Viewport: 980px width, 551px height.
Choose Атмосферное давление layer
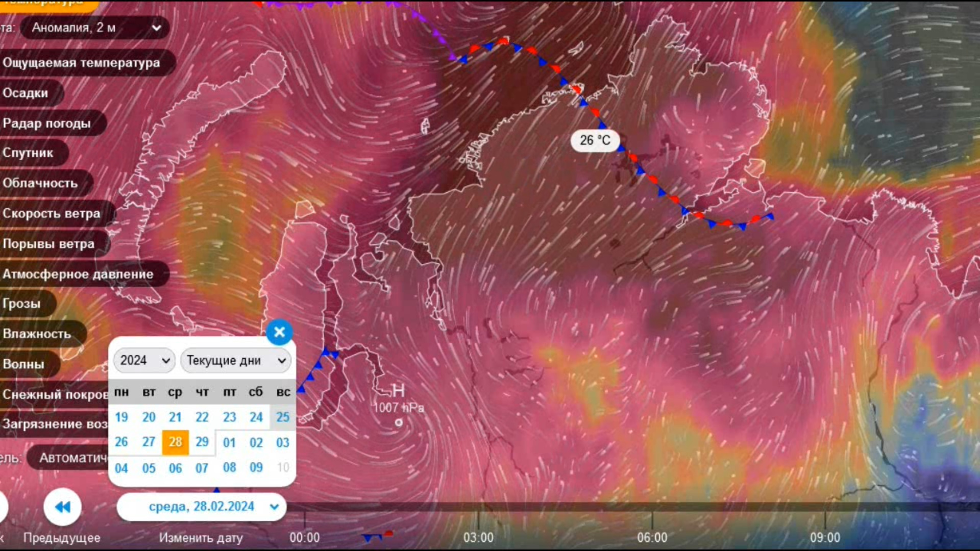(x=78, y=274)
